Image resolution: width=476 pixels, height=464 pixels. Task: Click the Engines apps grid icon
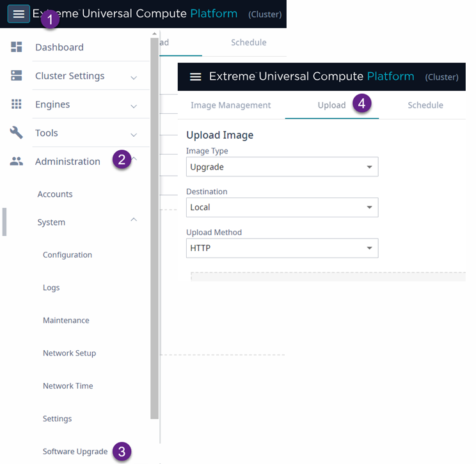coord(17,104)
